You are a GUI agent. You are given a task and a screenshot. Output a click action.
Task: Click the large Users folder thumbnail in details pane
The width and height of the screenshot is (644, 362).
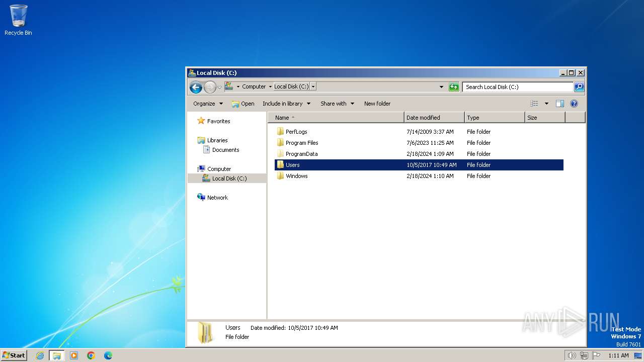205,332
